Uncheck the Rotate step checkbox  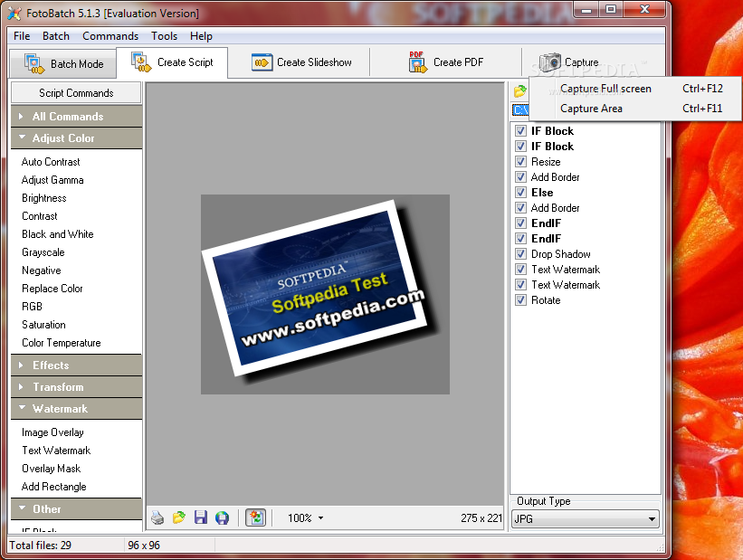[x=520, y=299]
